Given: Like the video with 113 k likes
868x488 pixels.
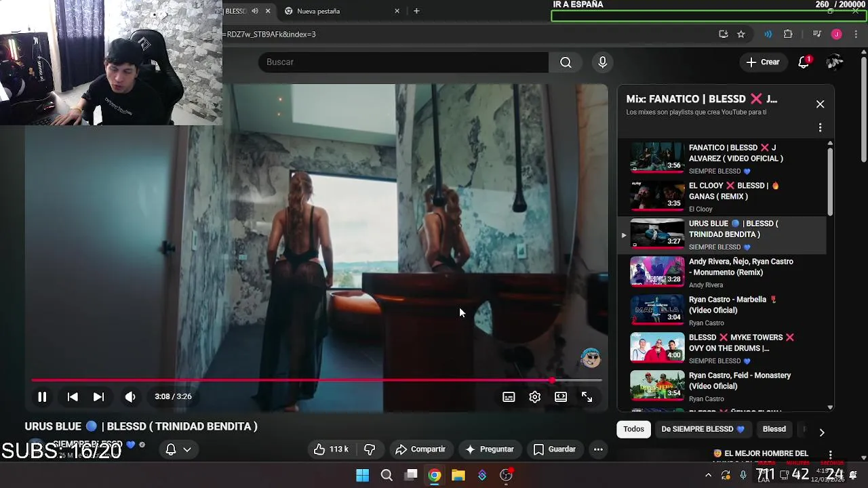Looking at the screenshot, I should point(331,449).
